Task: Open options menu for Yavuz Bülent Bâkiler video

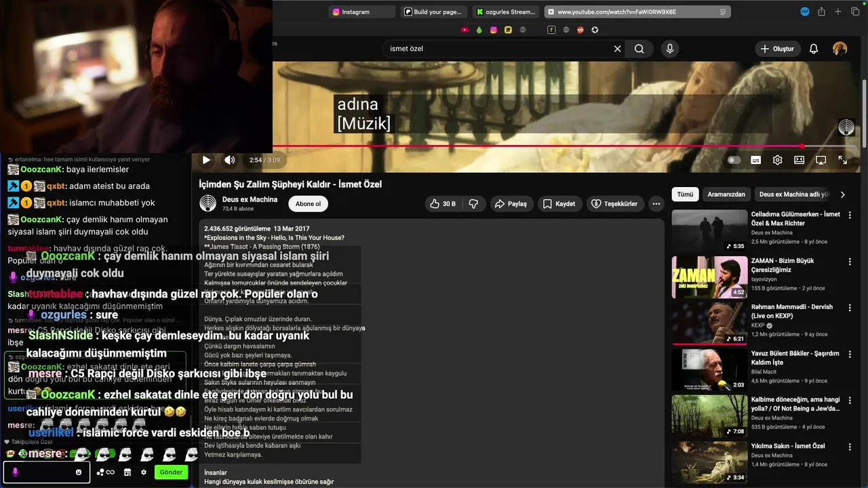Action: [850, 354]
